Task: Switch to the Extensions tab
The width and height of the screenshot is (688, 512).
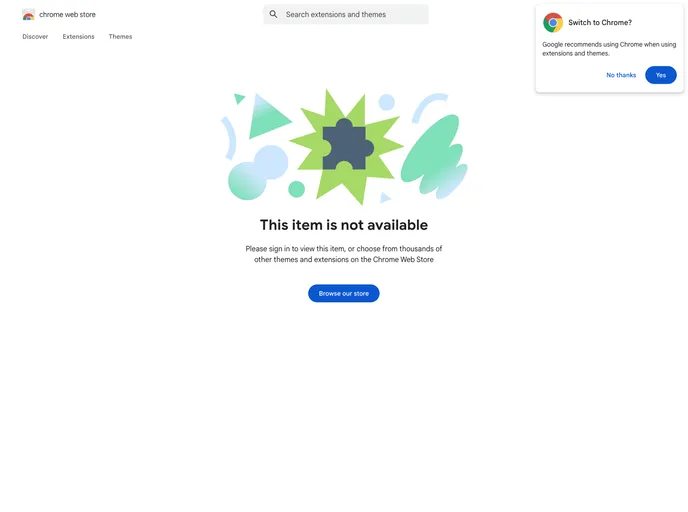Action: point(78,36)
